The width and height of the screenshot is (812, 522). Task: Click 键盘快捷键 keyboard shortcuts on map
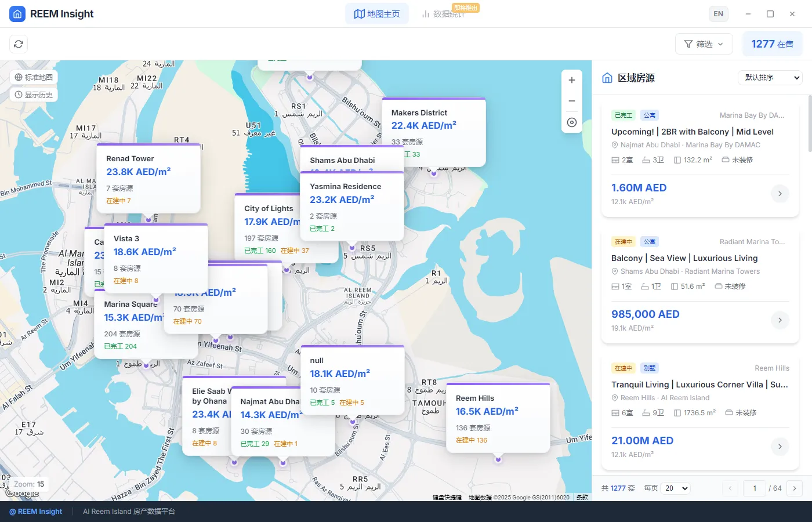447,497
